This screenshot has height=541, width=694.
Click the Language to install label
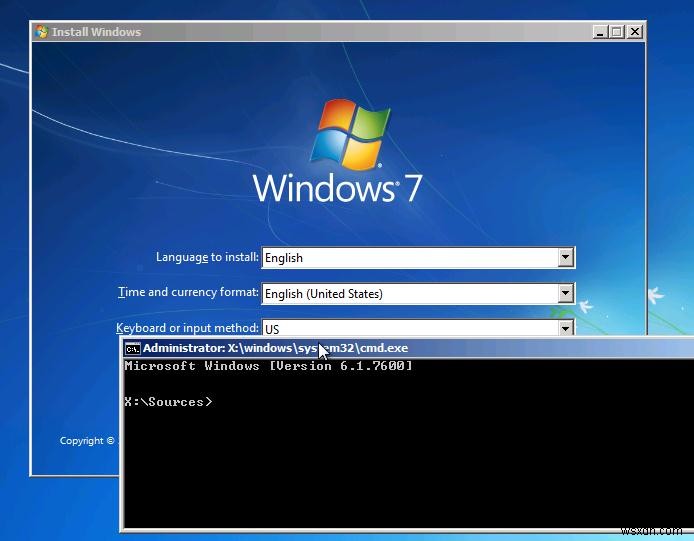click(x=207, y=257)
